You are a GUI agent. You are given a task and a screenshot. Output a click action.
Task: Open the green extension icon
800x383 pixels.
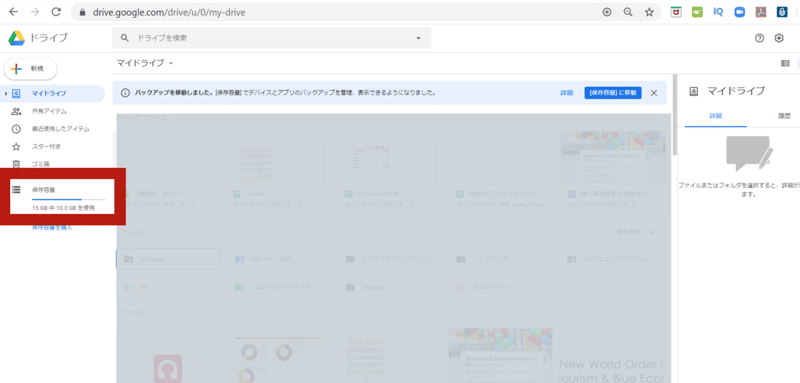point(697,12)
